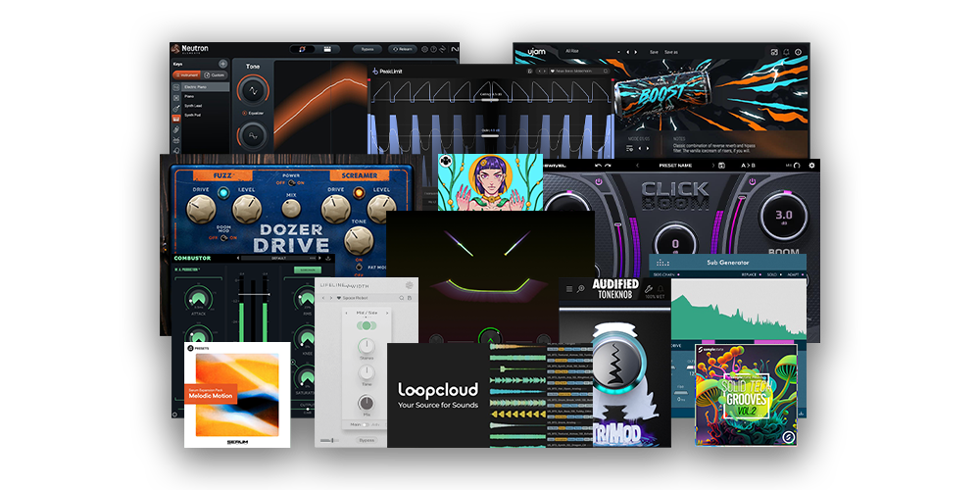The width and height of the screenshot is (980, 490).
Task: Select the drum icon in Neutron sidebar
Action: [x=176, y=140]
